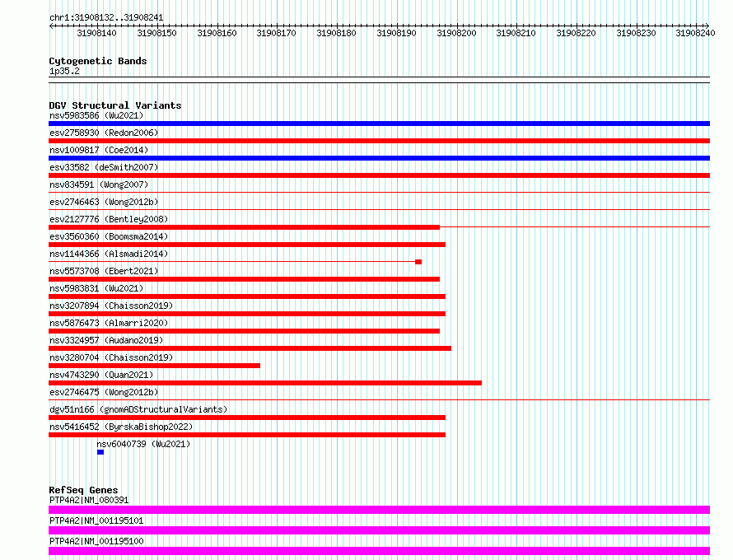Click the thick red esv2127776 bar

tap(244, 227)
